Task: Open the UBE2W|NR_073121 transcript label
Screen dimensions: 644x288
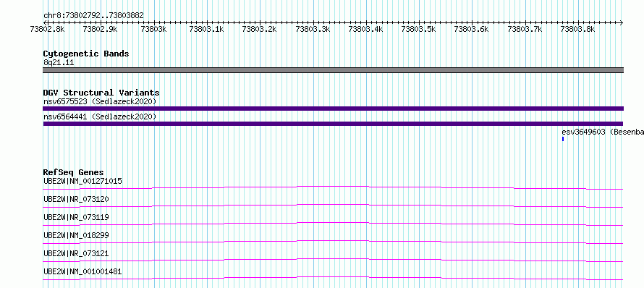Action: tap(76, 253)
